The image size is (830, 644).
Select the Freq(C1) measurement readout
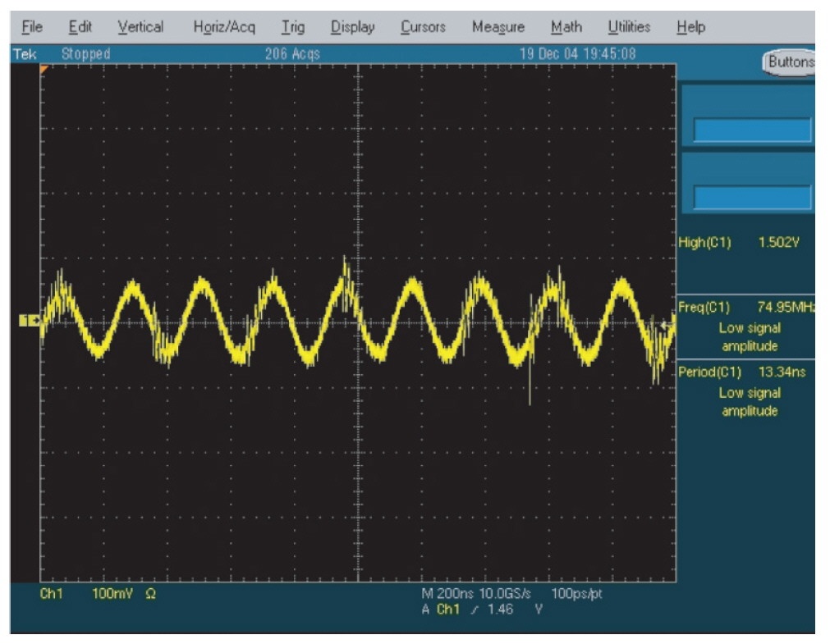pyautogui.click(x=747, y=327)
